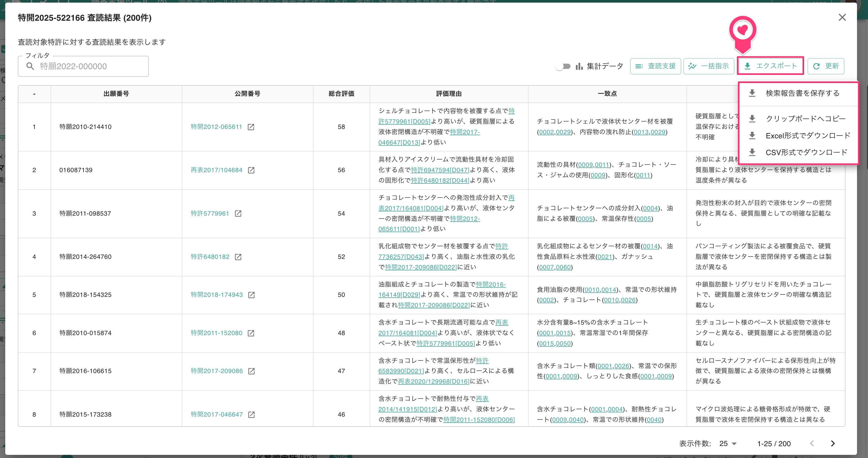This screenshot has height=458, width=868.
Task: Open publication link 特開2011-152080
Action: (x=216, y=333)
